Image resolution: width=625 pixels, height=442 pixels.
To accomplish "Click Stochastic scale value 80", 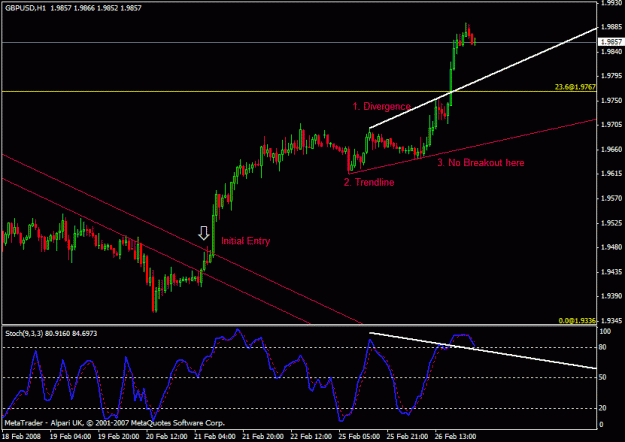I will [x=603, y=348].
